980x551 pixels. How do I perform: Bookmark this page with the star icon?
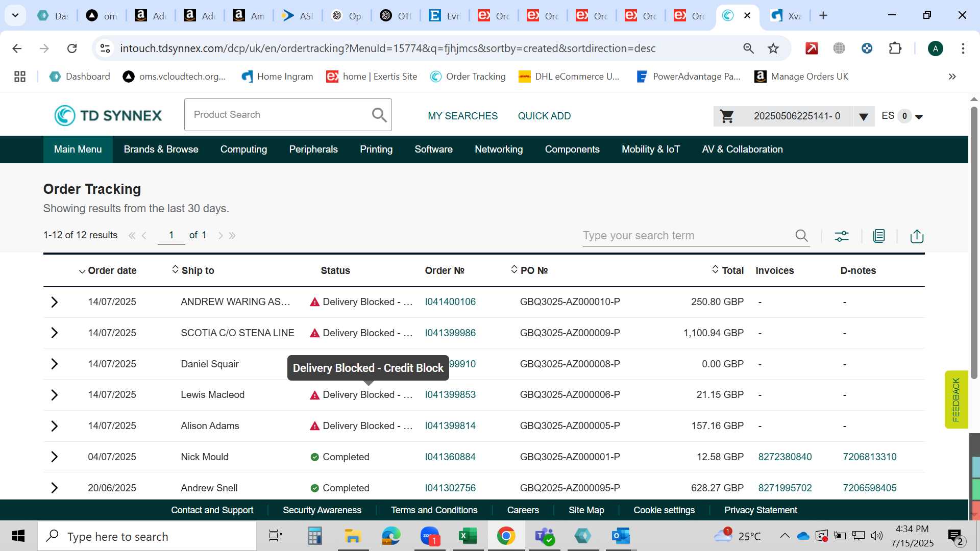tap(773, 48)
